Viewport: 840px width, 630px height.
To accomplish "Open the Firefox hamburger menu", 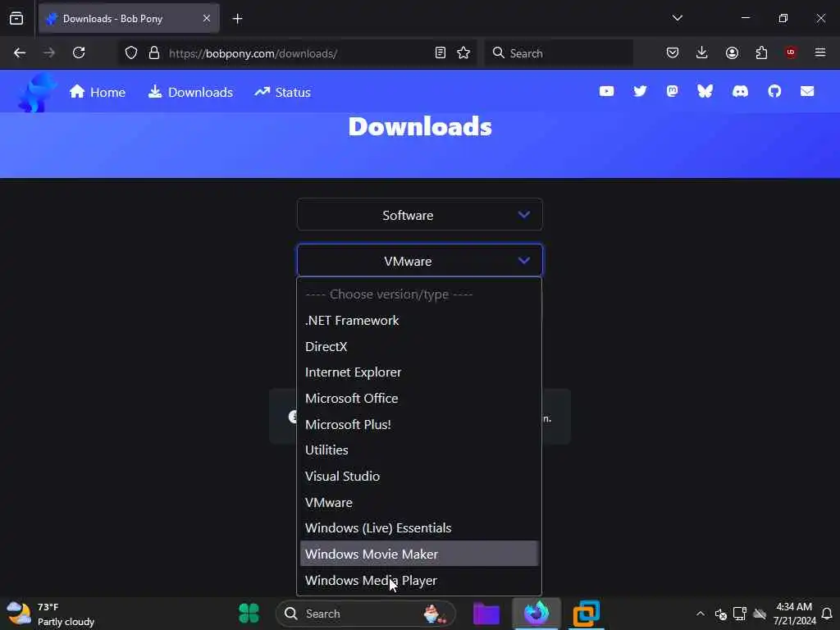I will [x=819, y=52].
